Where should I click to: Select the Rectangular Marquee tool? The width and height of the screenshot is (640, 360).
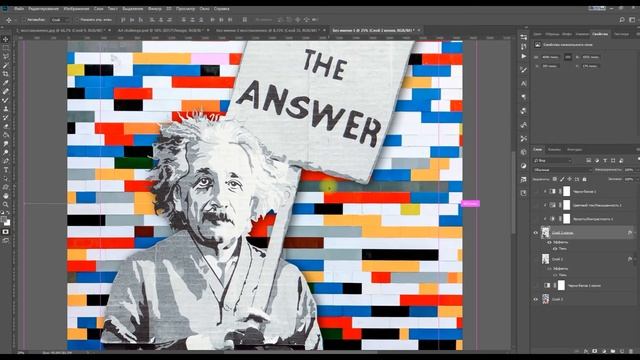click(x=6, y=48)
